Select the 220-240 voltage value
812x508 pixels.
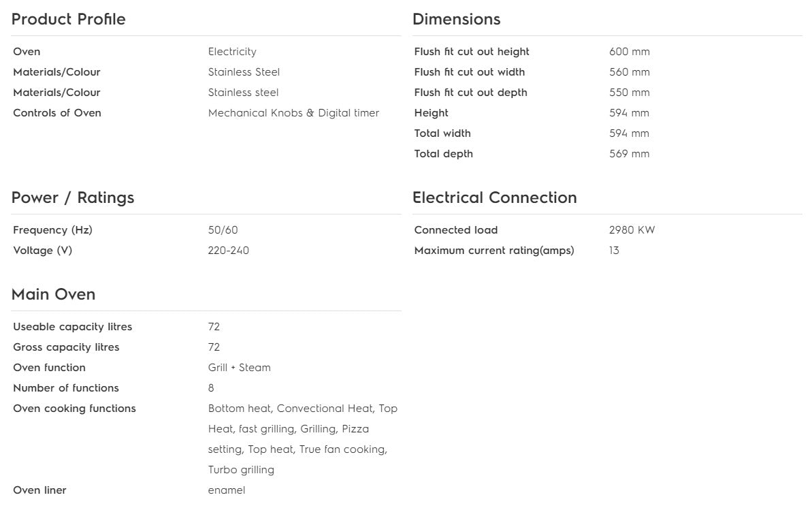click(229, 251)
